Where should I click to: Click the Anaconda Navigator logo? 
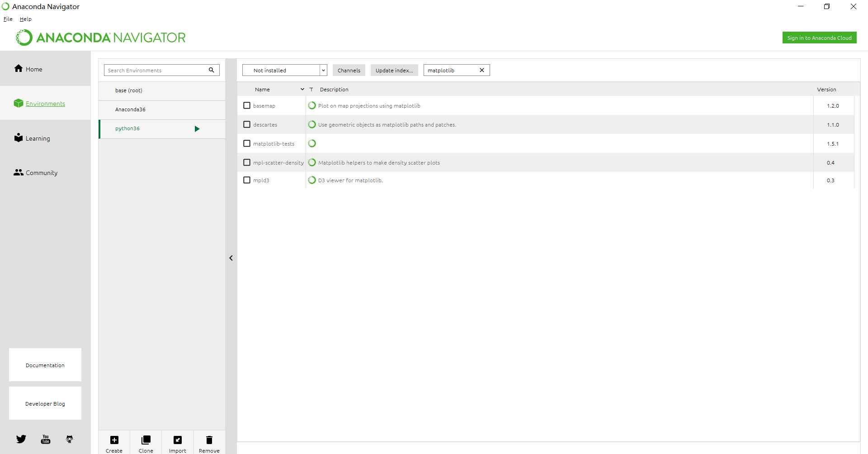(x=101, y=38)
